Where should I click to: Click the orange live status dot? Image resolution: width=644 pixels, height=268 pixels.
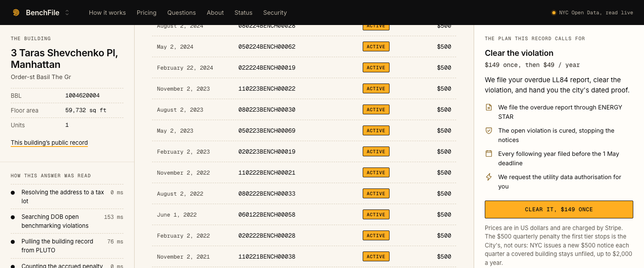[554, 13]
